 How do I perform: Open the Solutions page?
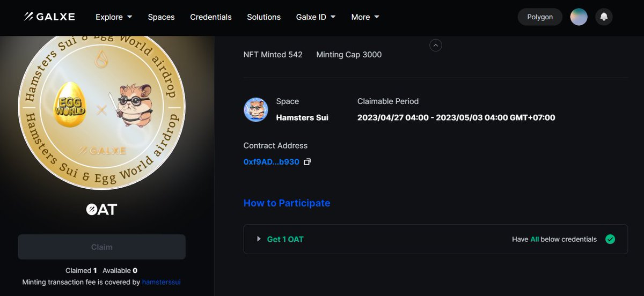click(x=264, y=17)
